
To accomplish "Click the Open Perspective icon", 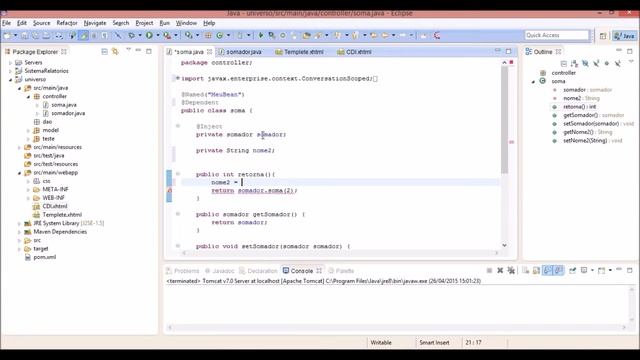I will [603, 36].
